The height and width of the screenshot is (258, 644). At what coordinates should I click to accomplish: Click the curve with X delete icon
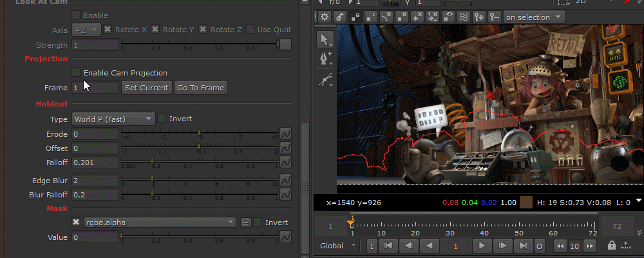click(x=386, y=17)
